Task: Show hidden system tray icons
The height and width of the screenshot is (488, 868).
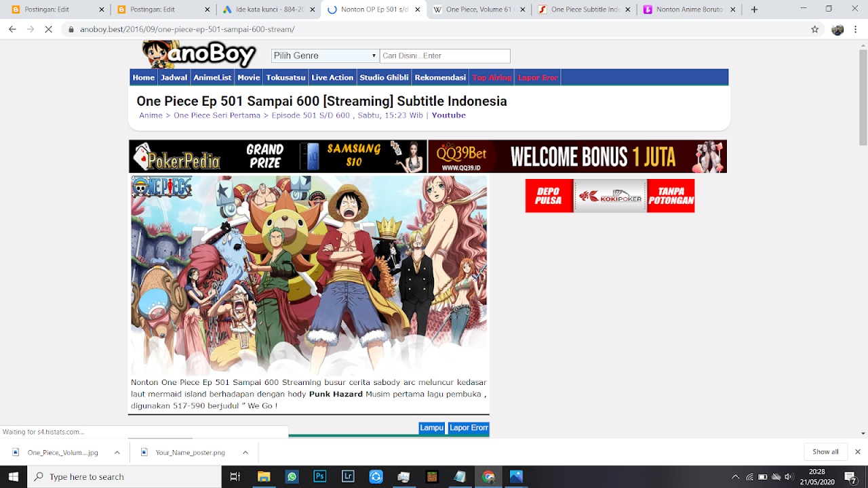Action: 736,476
